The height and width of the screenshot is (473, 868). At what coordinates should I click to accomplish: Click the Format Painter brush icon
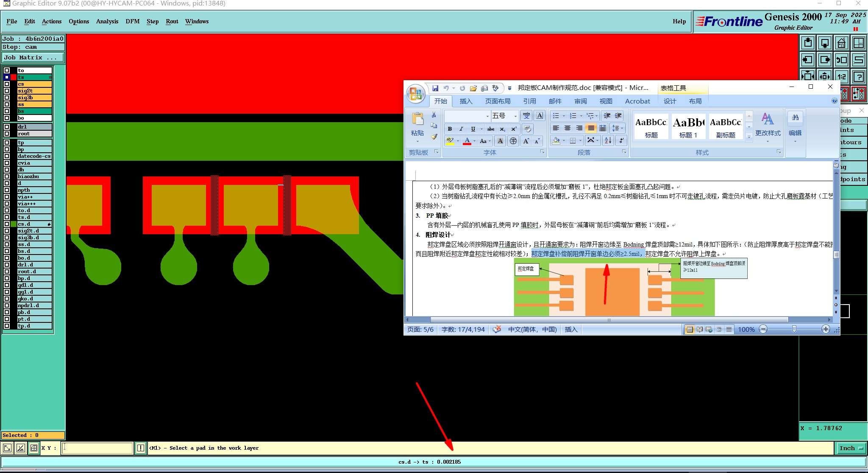(434, 137)
